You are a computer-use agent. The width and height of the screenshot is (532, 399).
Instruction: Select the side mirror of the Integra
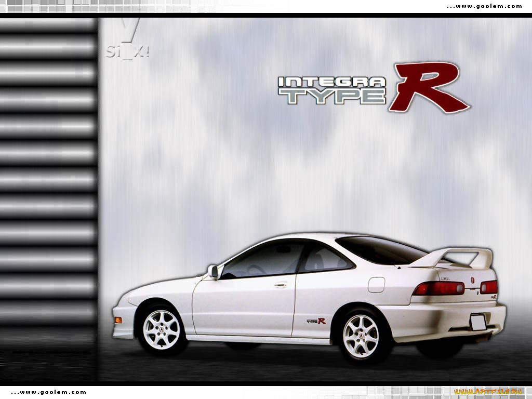(x=215, y=272)
